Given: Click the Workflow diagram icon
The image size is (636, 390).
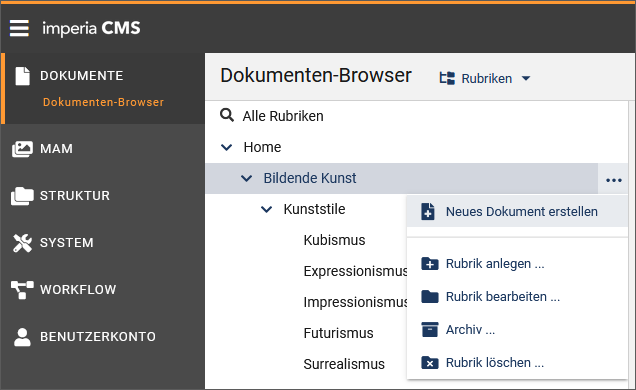Looking at the screenshot, I should coord(22,290).
